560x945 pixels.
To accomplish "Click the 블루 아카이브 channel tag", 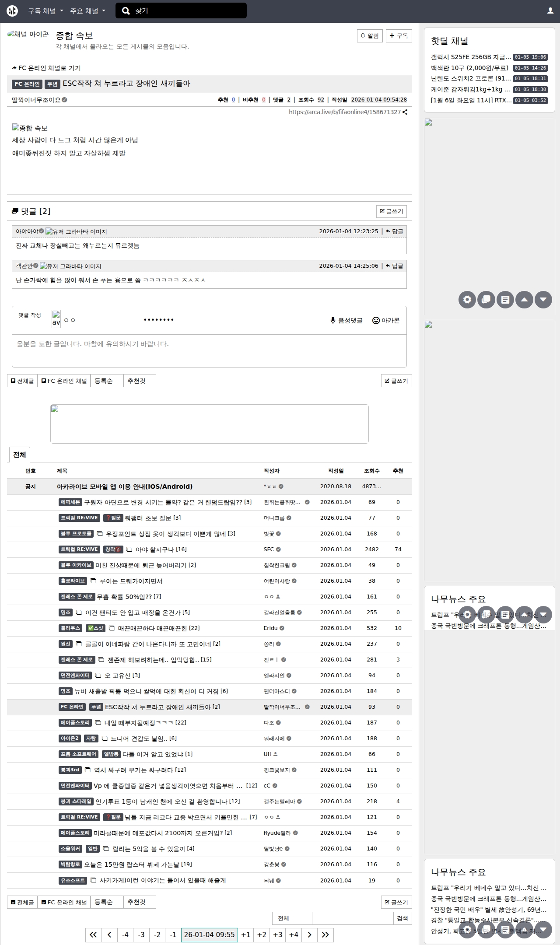I will pyautogui.click(x=76, y=565).
